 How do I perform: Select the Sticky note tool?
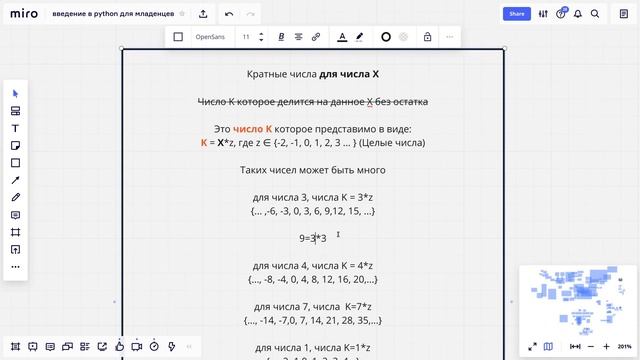pos(16,146)
